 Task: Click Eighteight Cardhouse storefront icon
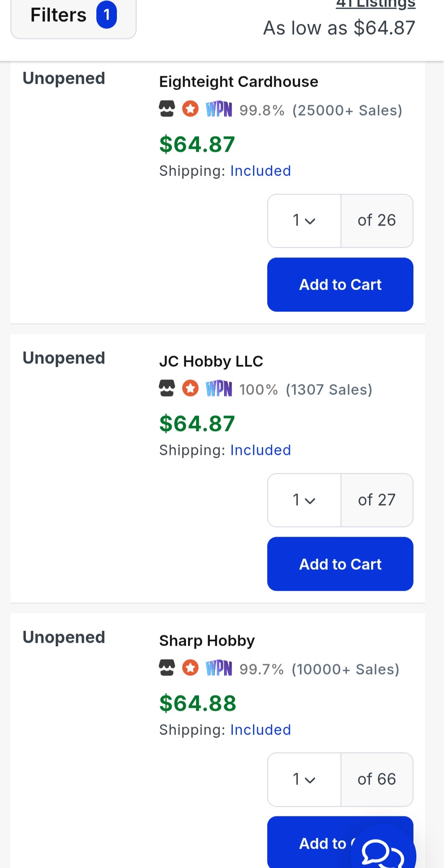click(167, 109)
